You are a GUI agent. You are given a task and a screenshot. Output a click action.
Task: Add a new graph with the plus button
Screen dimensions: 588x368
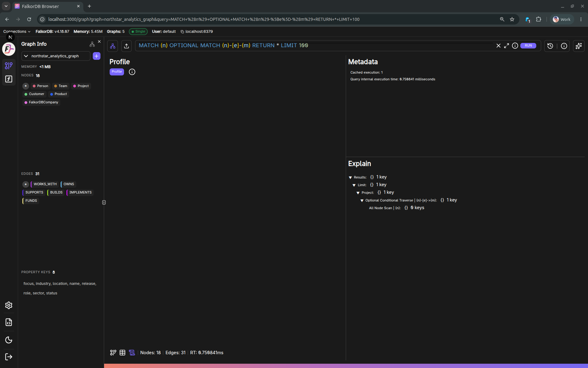[96, 56]
